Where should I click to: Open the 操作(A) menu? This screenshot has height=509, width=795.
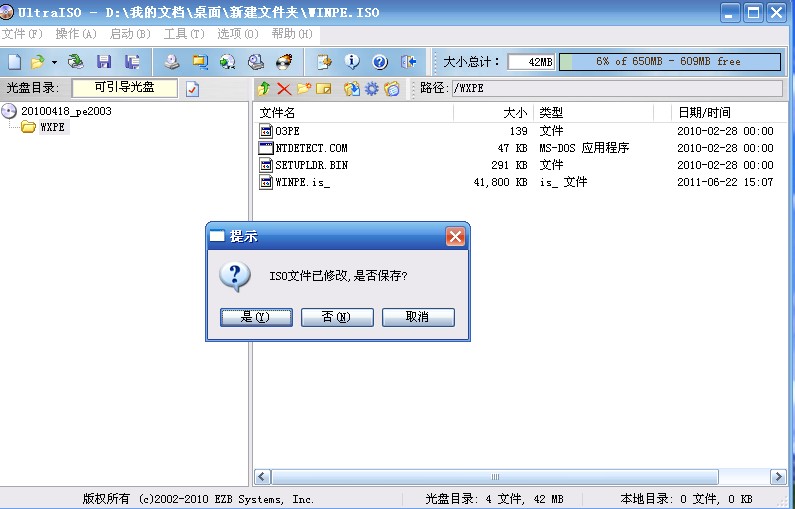[76, 34]
